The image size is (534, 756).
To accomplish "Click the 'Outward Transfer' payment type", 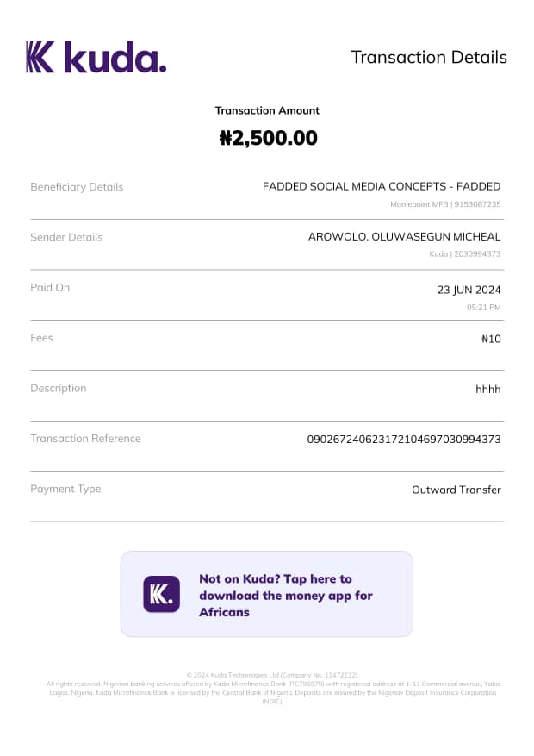I will [456, 490].
